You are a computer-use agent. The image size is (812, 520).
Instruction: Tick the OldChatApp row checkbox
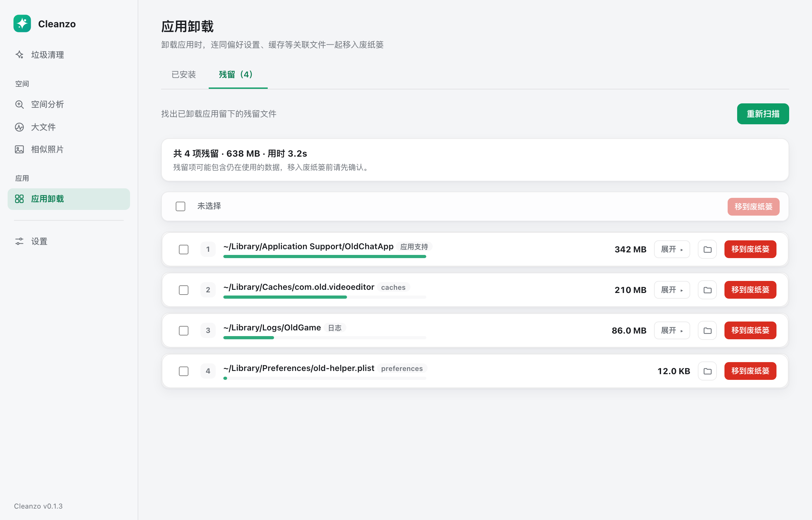(184, 250)
